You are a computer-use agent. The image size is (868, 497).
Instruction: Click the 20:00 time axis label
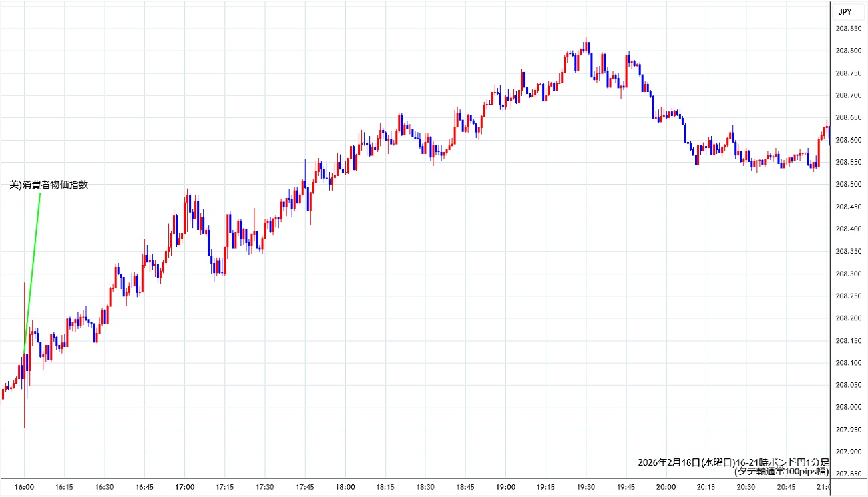666,487
